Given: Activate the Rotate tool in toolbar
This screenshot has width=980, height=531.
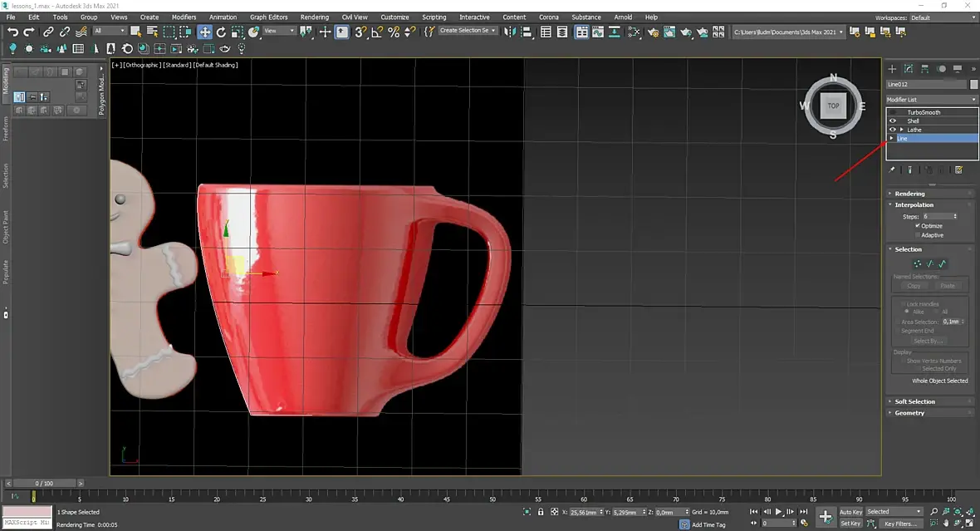Looking at the screenshot, I should click(221, 32).
